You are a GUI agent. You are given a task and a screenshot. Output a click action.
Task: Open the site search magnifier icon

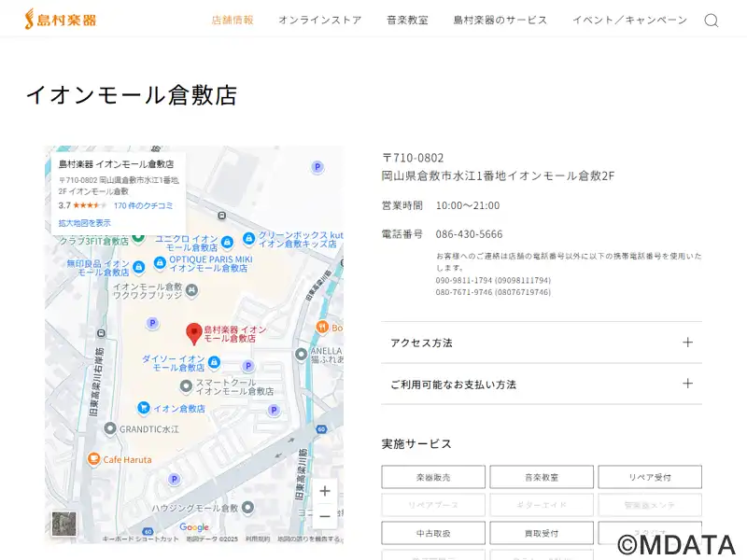point(712,21)
